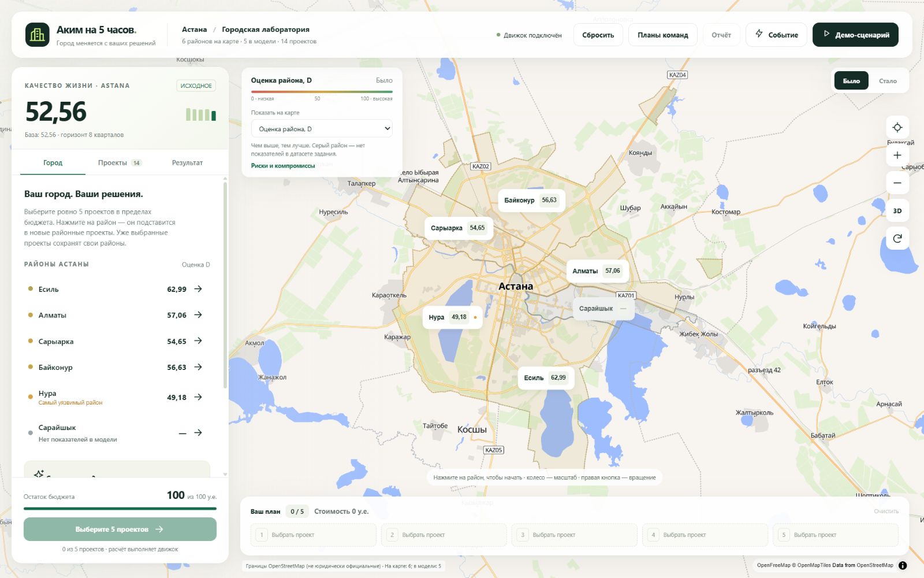Start the Демо-сценарий play button
This screenshot has width=924, height=578.
click(x=855, y=35)
